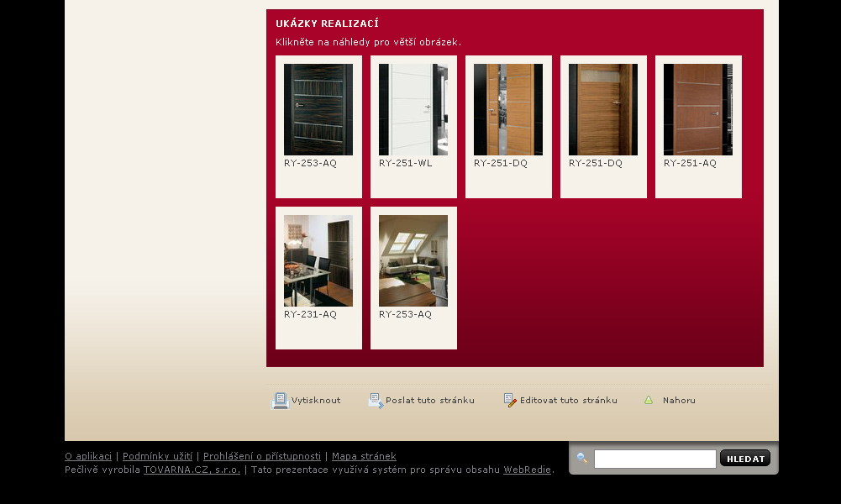Visit the TOVARNA.CZ, s.r.o. link
This screenshot has width=841, height=504.
pos(192,470)
